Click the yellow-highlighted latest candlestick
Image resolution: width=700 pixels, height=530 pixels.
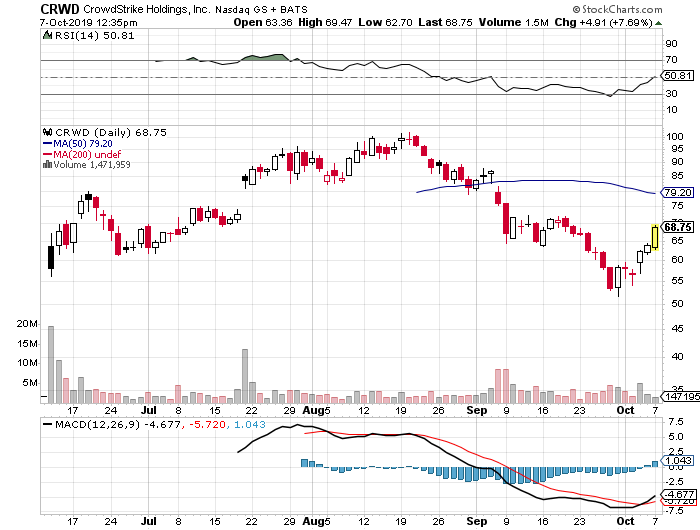pyautogui.click(x=655, y=237)
